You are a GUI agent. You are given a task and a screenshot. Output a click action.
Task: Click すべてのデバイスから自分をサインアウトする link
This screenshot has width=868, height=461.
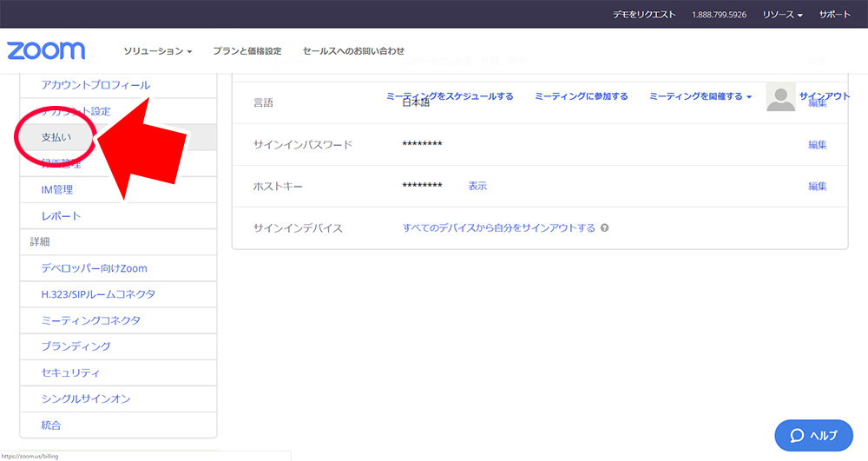498,228
